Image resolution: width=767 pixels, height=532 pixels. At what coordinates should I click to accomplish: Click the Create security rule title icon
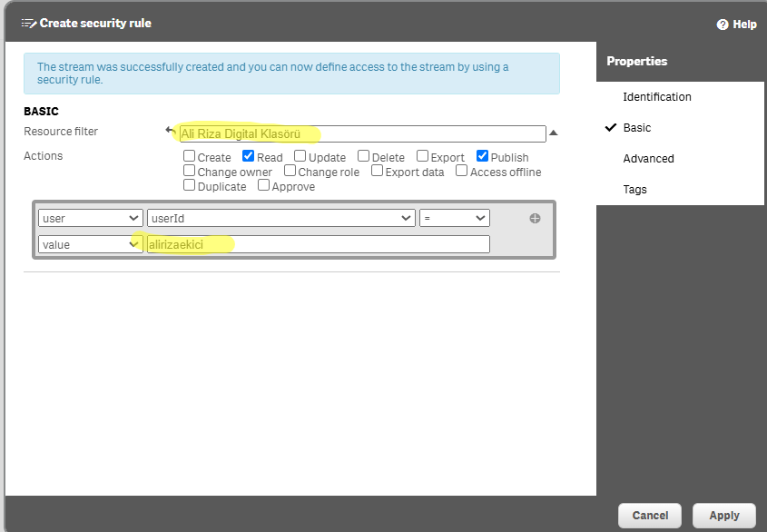29,24
